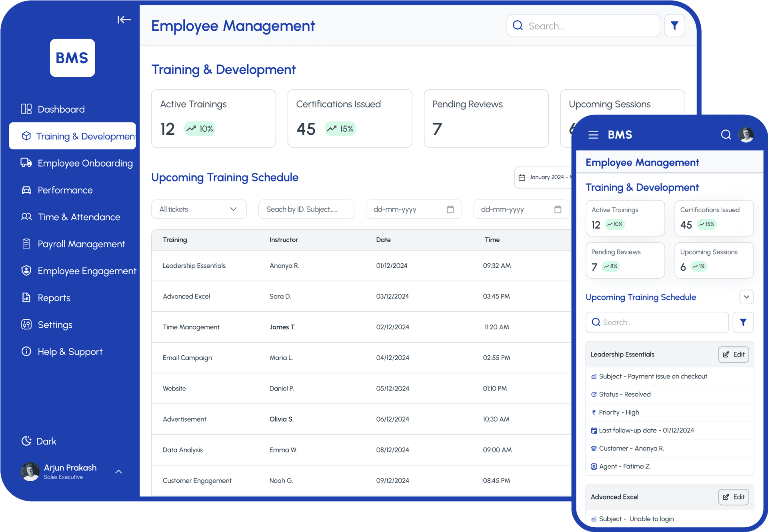Open Time & Attendance via its people icon
Screen dimensions: 768x532
click(x=26, y=217)
